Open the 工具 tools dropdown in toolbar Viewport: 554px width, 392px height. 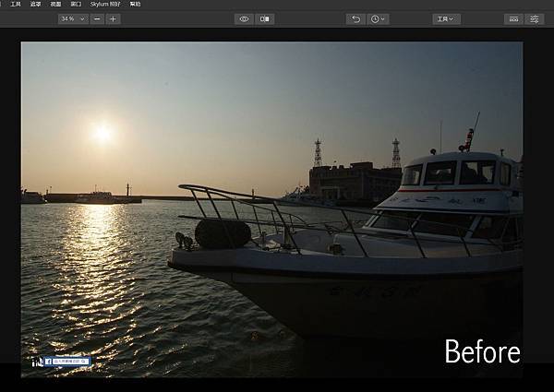446,19
